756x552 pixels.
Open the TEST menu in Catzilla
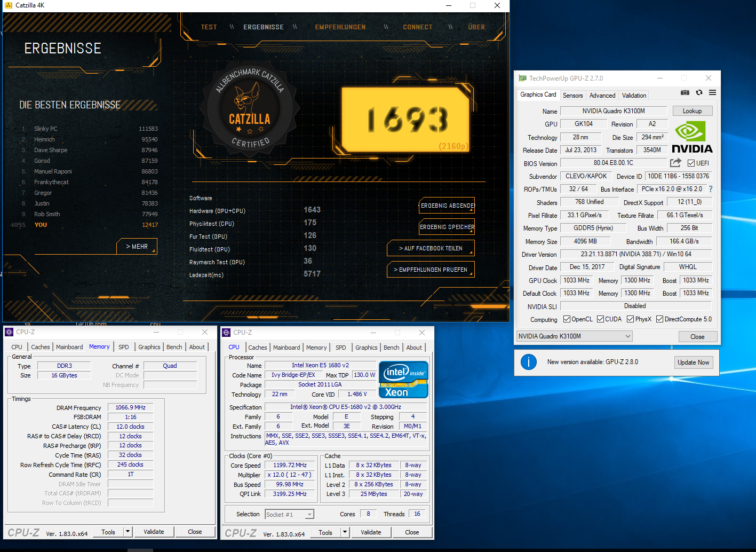[209, 27]
